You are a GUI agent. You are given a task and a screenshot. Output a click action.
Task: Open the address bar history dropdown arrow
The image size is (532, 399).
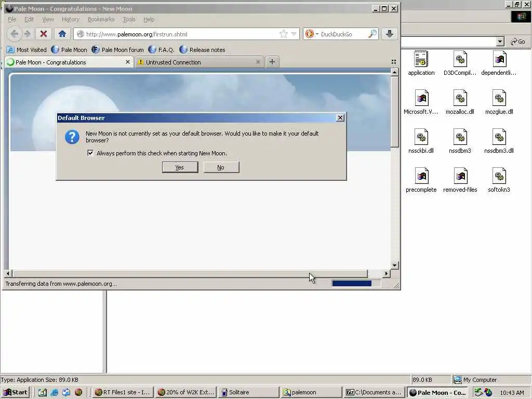[x=294, y=34]
